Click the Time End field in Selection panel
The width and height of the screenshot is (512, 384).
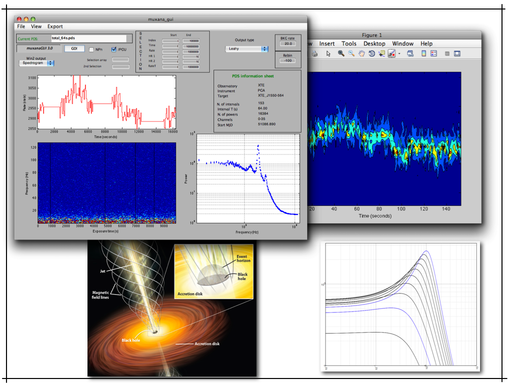[191, 46]
